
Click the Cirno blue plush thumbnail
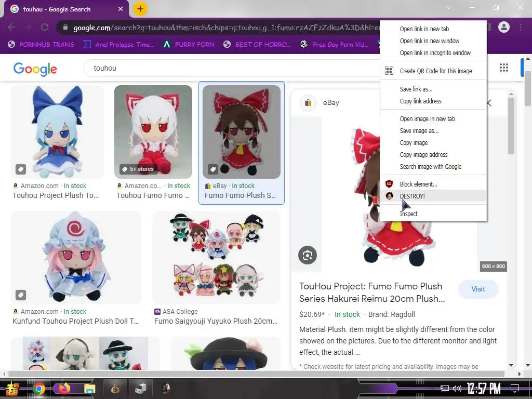pos(57,131)
